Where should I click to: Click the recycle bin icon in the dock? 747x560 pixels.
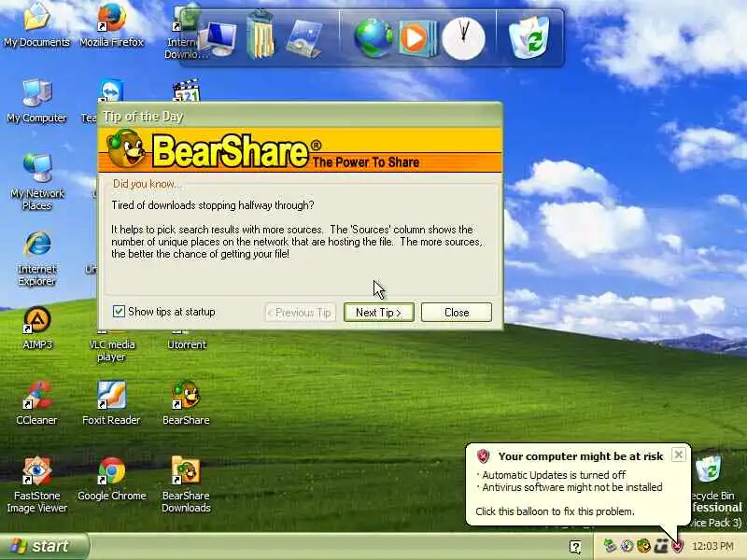(529, 38)
